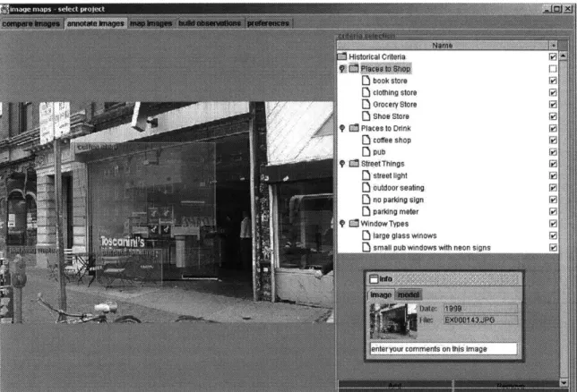The width and height of the screenshot is (577, 392).
Task: Check the Places to Shop checkbox
Action: [x=553, y=69]
